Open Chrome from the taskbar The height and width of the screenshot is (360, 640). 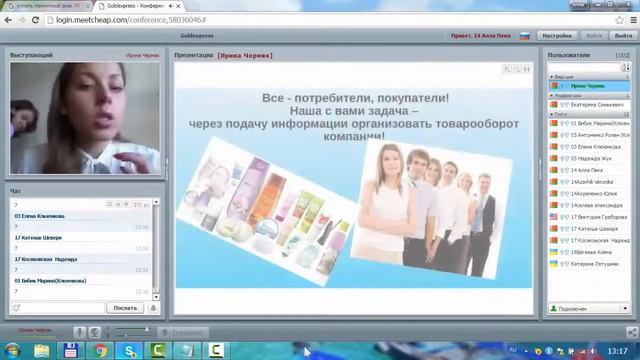point(100,351)
